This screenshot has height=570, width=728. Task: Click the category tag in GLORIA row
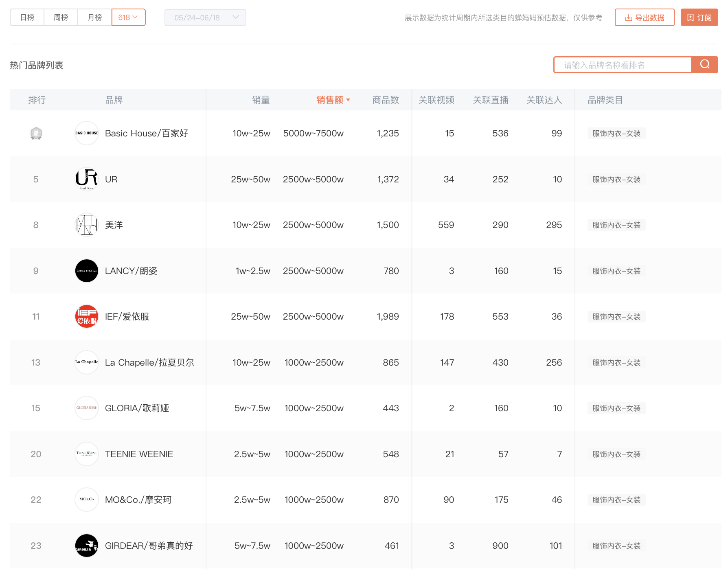point(616,408)
